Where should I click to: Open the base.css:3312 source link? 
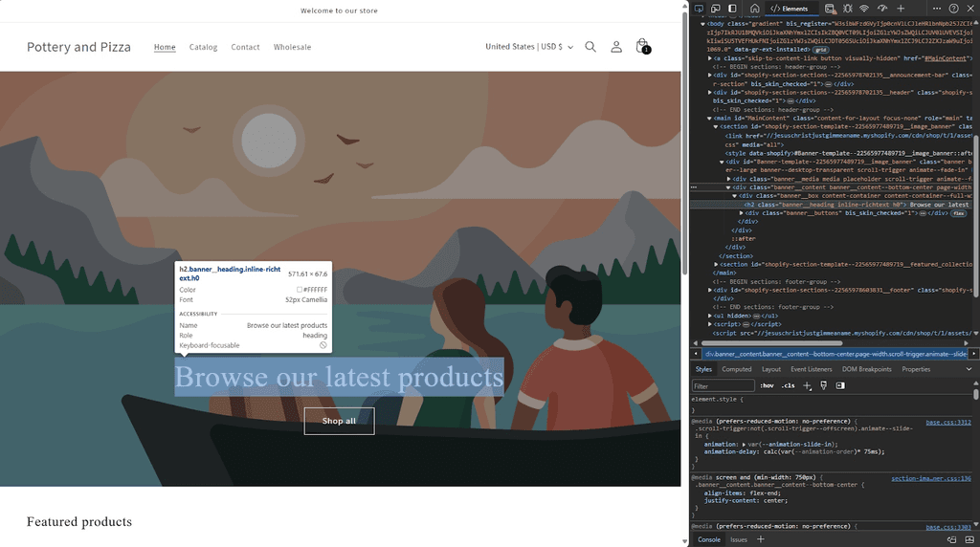[x=948, y=423]
